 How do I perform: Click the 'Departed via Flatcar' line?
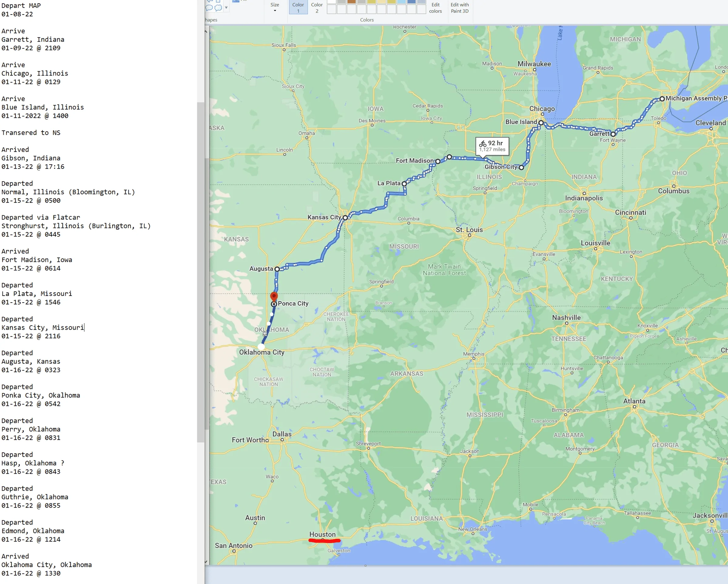click(x=41, y=217)
